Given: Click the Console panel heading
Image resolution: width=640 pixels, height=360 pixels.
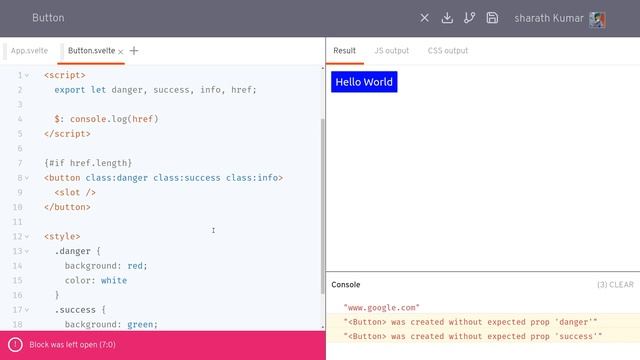Looking at the screenshot, I should pyautogui.click(x=346, y=284).
